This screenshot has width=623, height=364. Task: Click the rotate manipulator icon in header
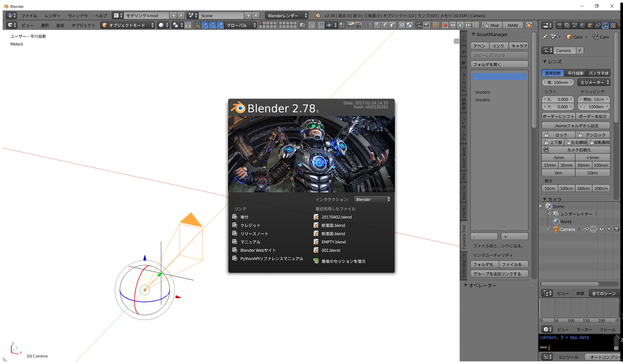[213, 25]
